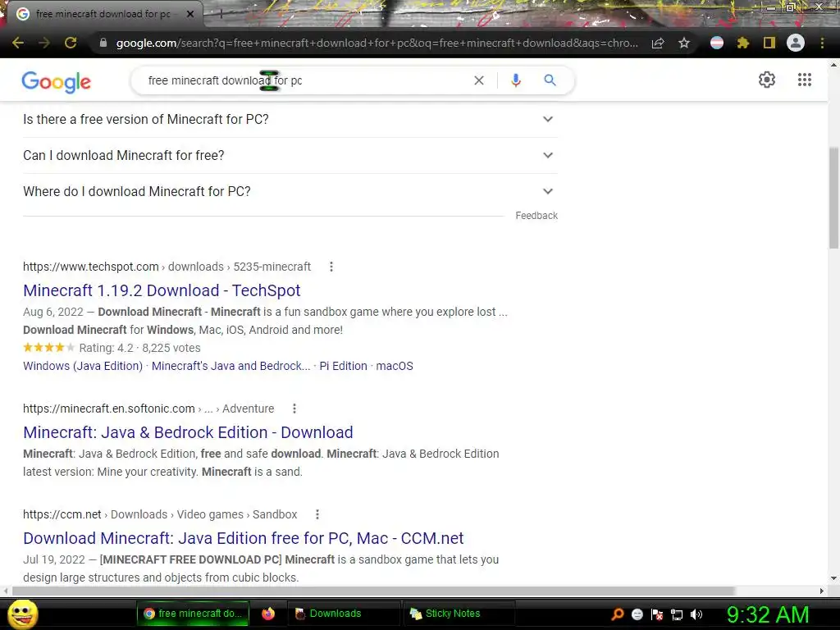Close the "free minecraft download for pc" tab
Image resolution: width=840 pixels, height=630 pixels.
(190, 15)
